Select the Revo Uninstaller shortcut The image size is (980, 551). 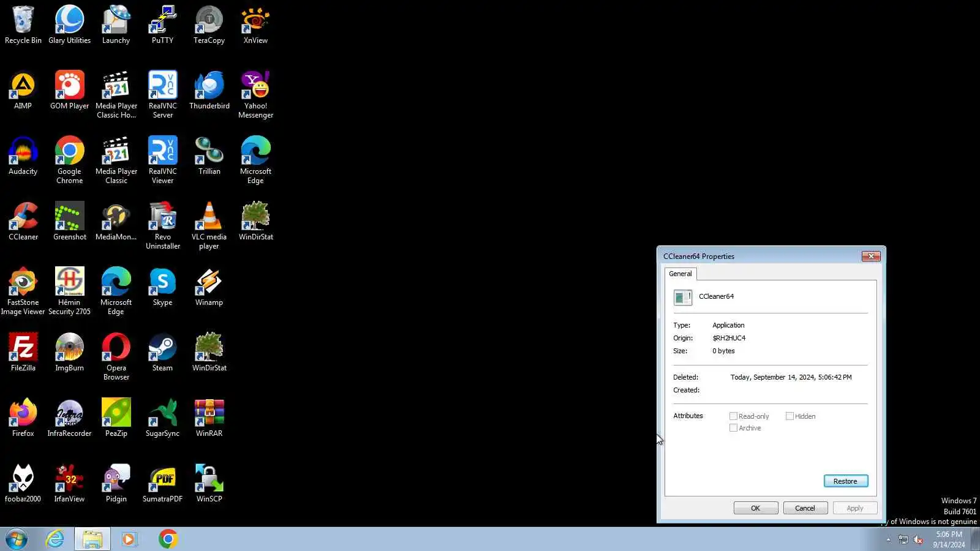(x=162, y=227)
